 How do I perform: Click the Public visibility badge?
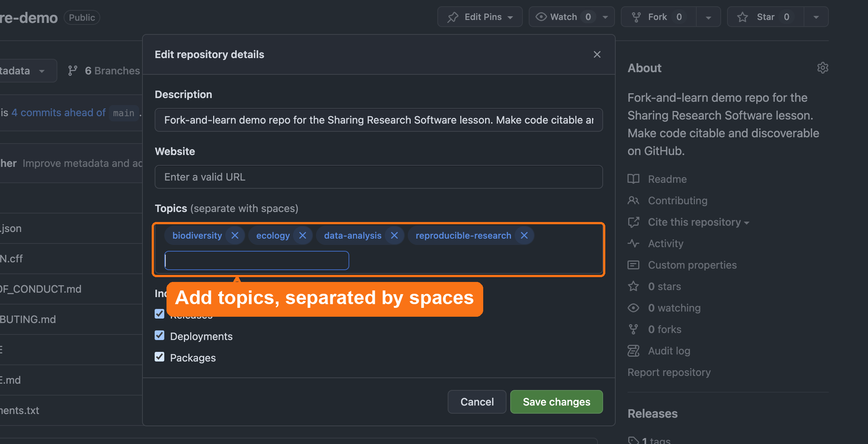[82, 17]
